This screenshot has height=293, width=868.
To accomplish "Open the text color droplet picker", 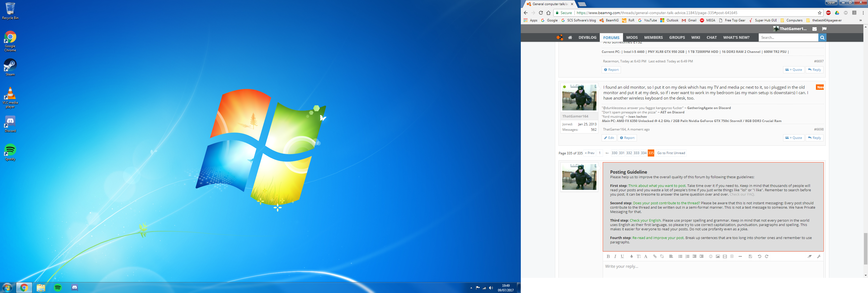I will 631,256.
